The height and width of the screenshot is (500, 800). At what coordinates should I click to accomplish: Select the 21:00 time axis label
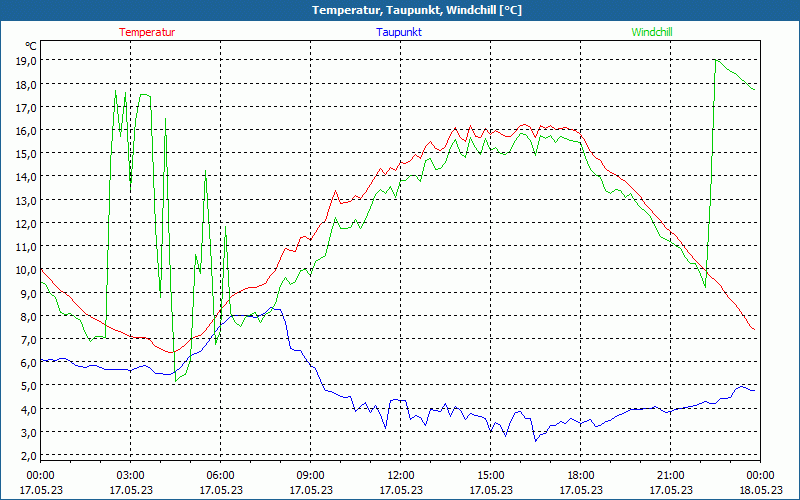coord(670,475)
